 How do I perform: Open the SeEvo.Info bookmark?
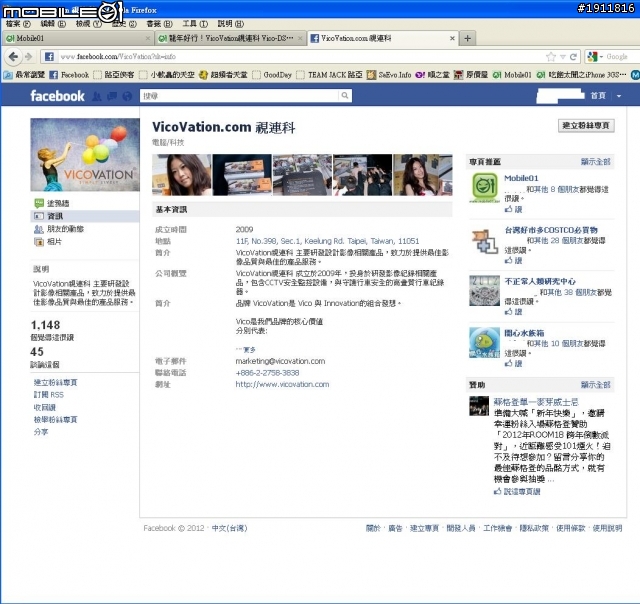pyautogui.click(x=389, y=75)
